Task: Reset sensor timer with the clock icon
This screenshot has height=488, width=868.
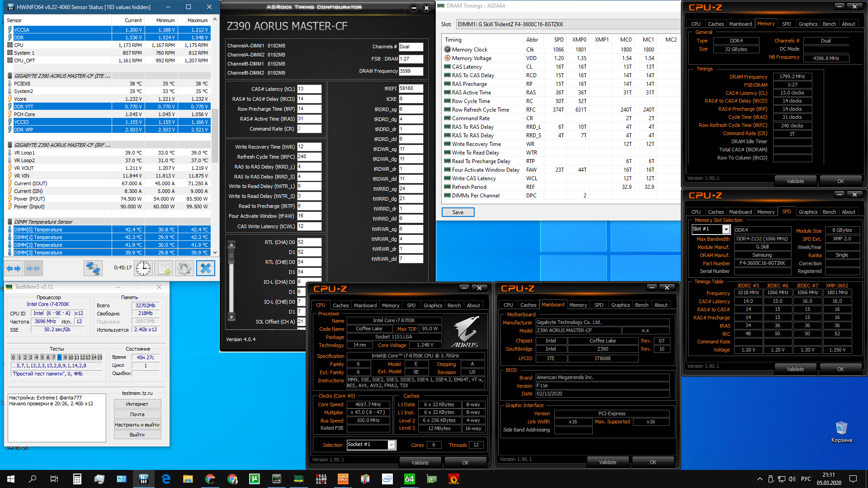Action: coord(143,268)
